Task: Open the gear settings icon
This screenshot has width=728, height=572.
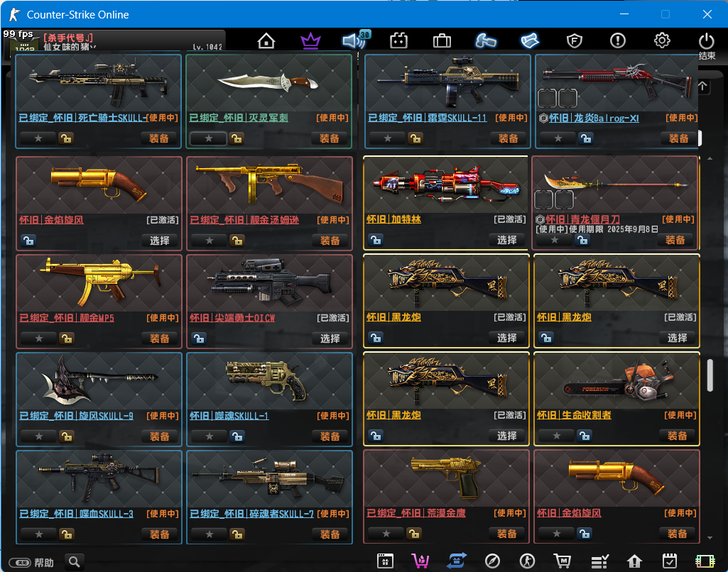Action: [x=662, y=41]
